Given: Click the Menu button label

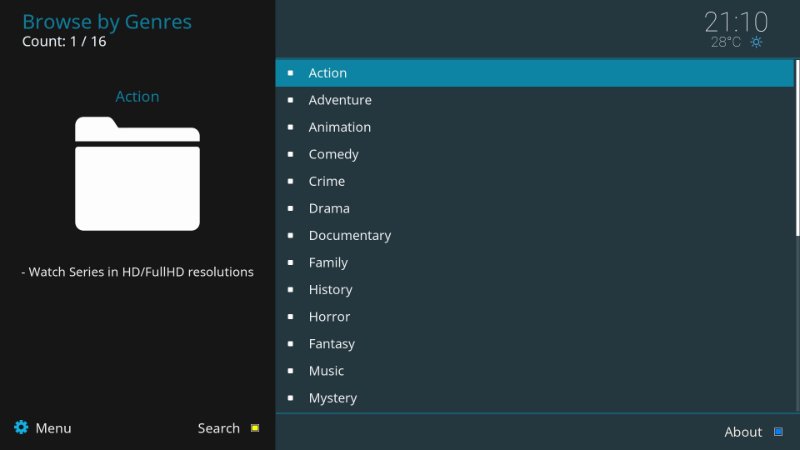Looking at the screenshot, I should tap(53, 428).
